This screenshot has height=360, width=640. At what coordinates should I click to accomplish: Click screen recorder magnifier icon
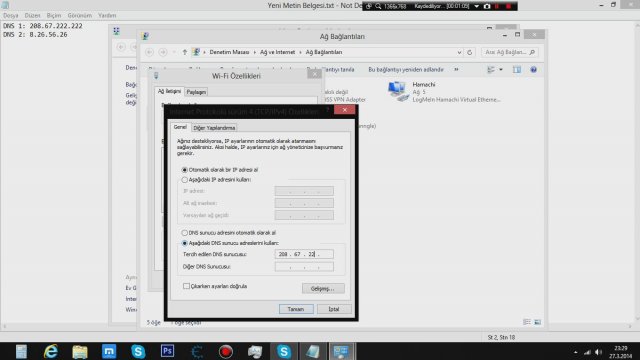click(378, 6)
